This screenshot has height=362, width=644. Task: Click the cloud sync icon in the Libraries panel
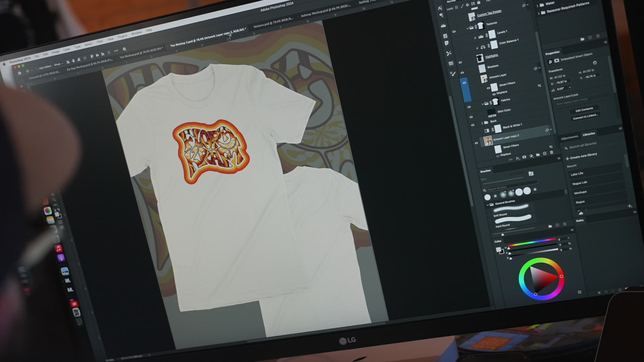[x=581, y=213]
